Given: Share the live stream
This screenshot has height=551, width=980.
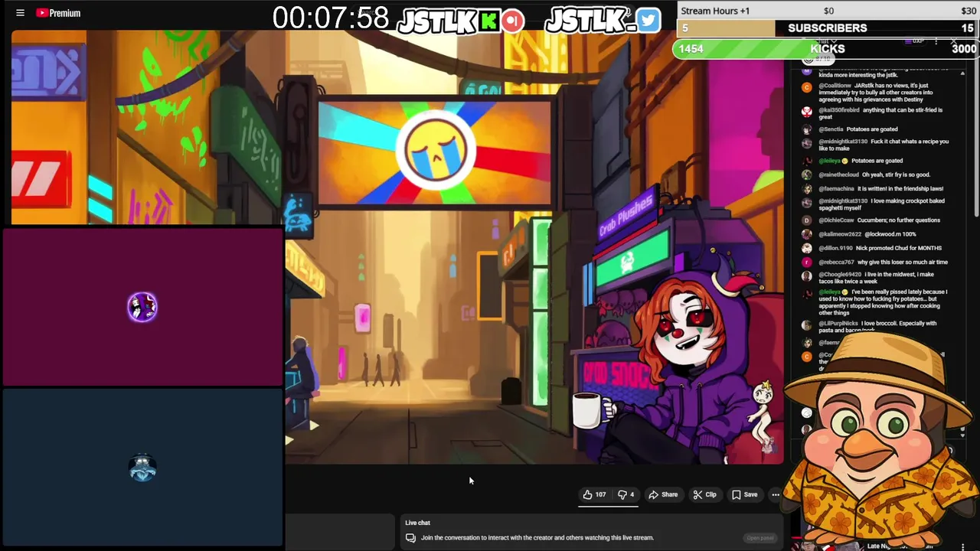Looking at the screenshot, I should (x=663, y=494).
